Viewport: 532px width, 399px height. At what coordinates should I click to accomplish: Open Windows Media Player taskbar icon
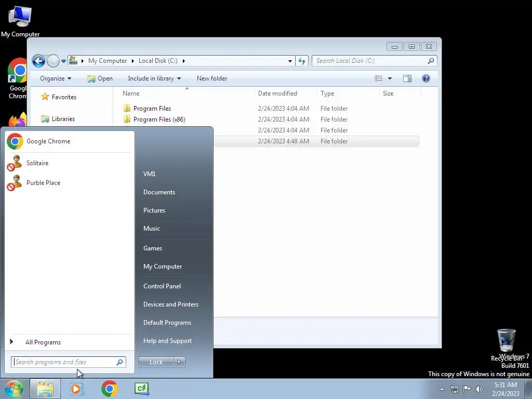(x=77, y=389)
